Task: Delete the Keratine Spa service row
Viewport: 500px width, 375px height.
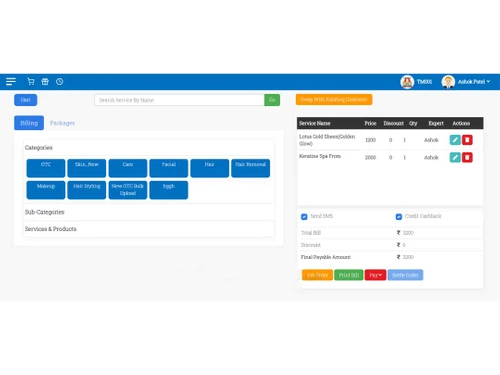Action: coord(467,157)
